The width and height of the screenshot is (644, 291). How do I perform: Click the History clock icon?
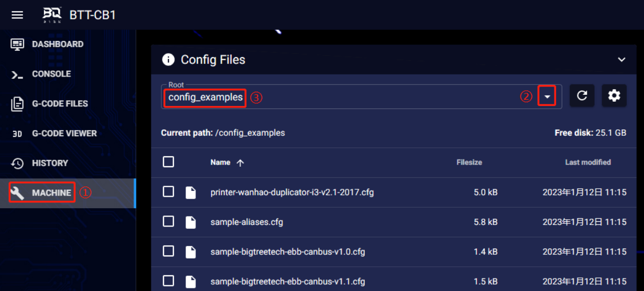[x=17, y=163]
